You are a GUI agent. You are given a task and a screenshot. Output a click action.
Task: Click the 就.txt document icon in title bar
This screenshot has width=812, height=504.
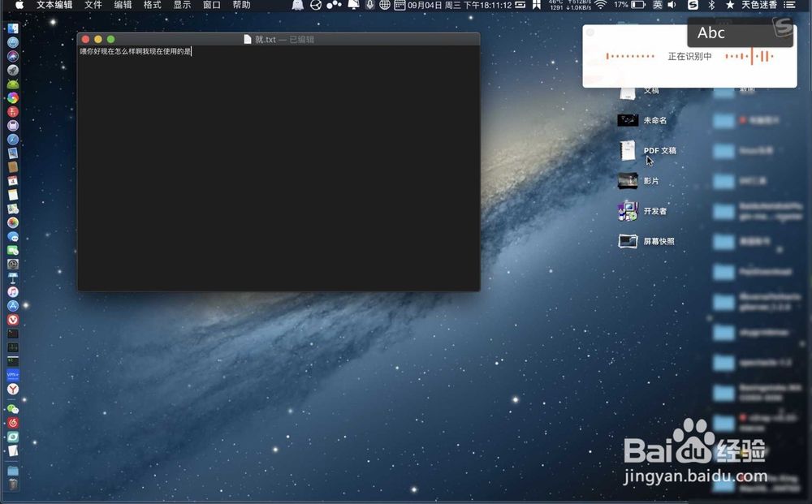[248, 39]
